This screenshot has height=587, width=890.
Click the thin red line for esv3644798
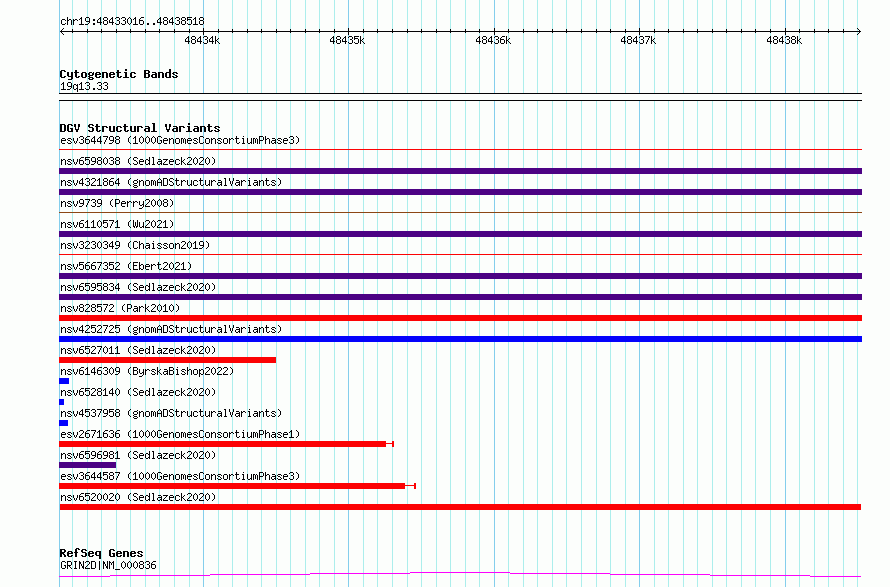(460, 150)
